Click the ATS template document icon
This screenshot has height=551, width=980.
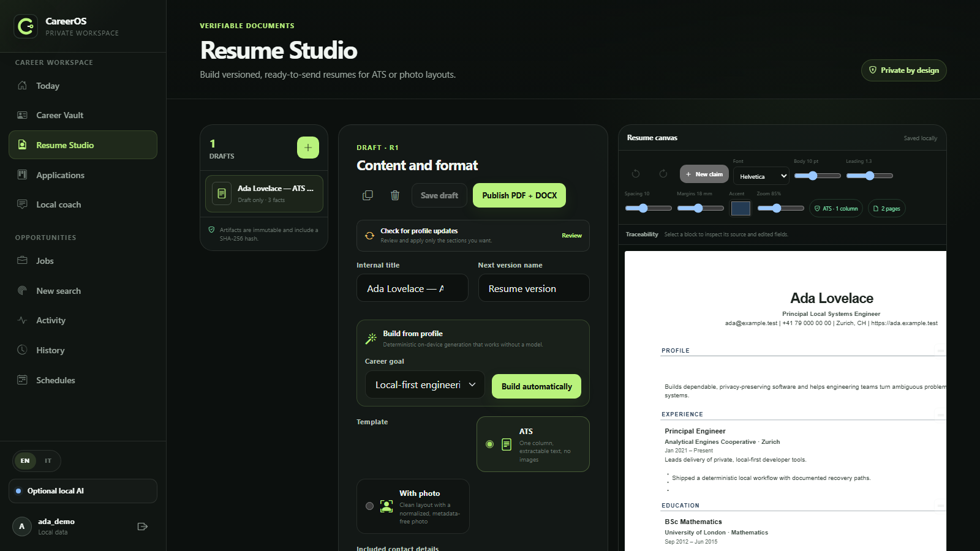[507, 444]
